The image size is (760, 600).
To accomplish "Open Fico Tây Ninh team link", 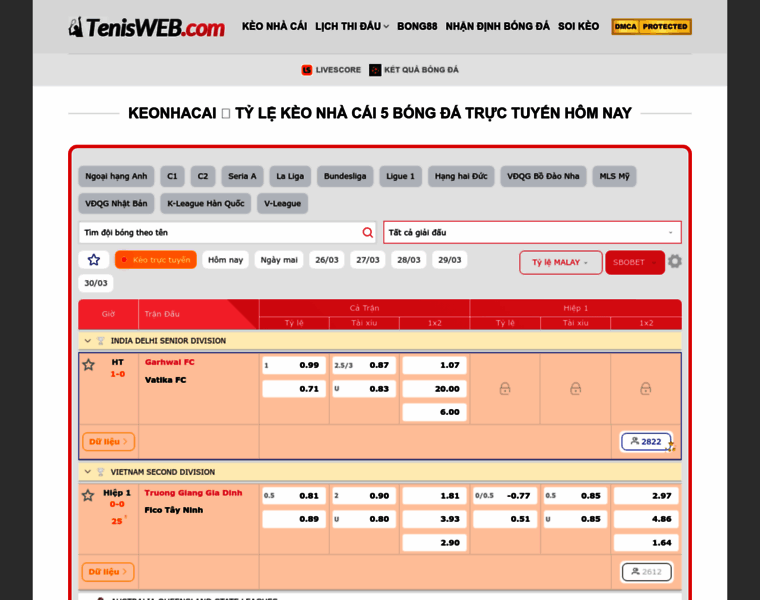I will coord(174,510).
